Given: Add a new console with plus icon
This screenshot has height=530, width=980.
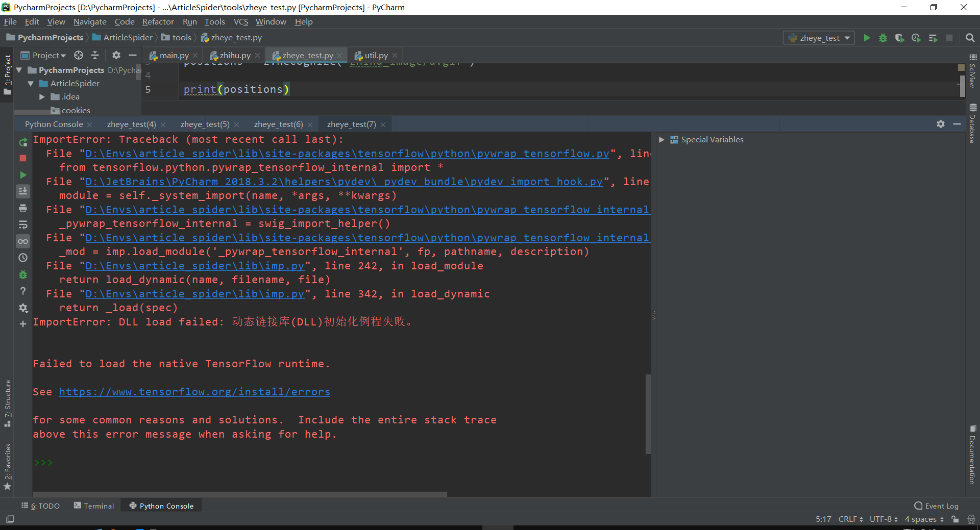Looking at the screenshot, I should tap(23, 324).
